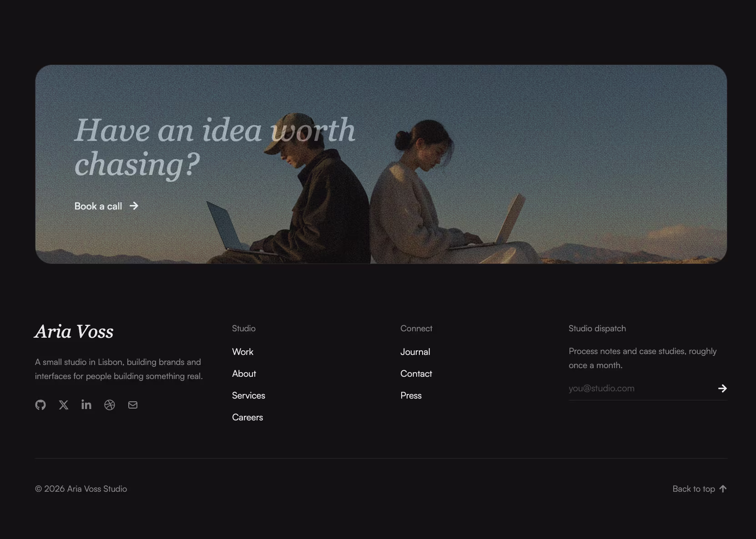Open the X (Twitter) social icon
756x539 pixels.
pos(64,405)
